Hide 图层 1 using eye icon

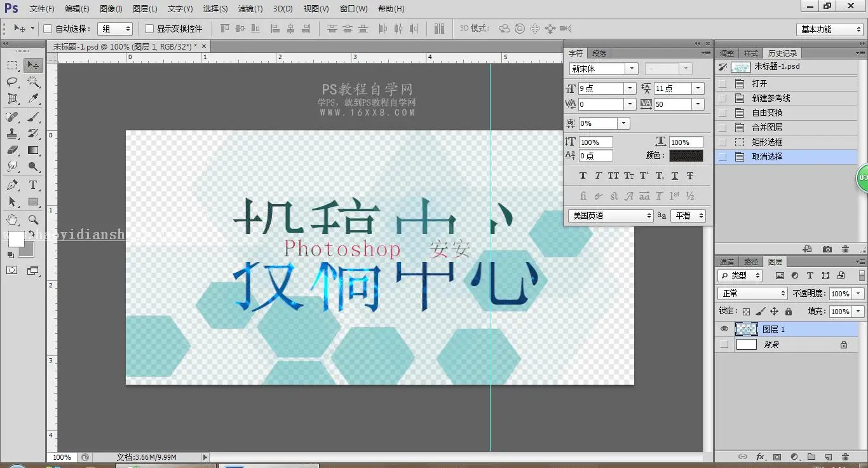pyautogui.click(x=724, y=329)
